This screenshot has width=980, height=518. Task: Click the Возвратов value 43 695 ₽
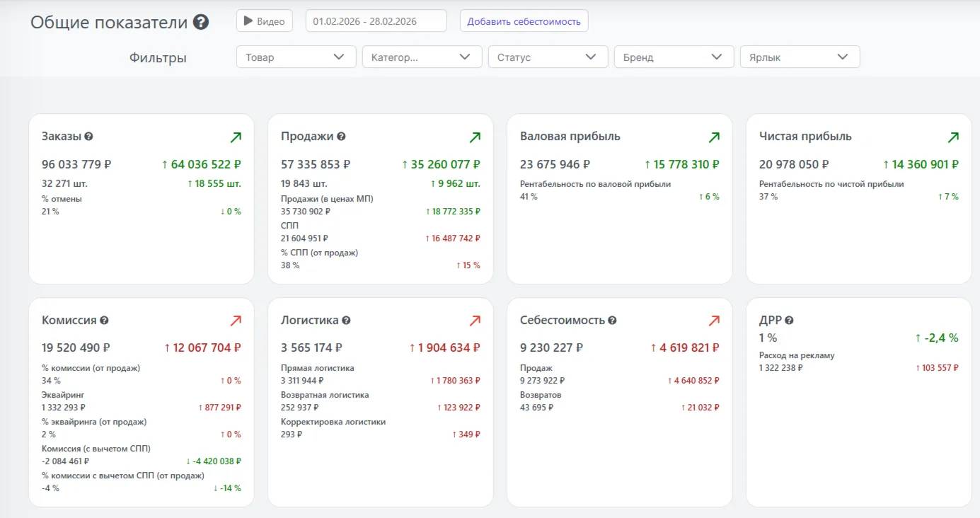point(536,408)
